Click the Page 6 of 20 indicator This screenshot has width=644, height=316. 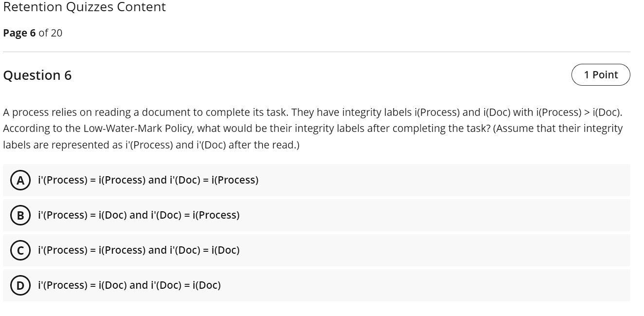(x=33, y=33)
